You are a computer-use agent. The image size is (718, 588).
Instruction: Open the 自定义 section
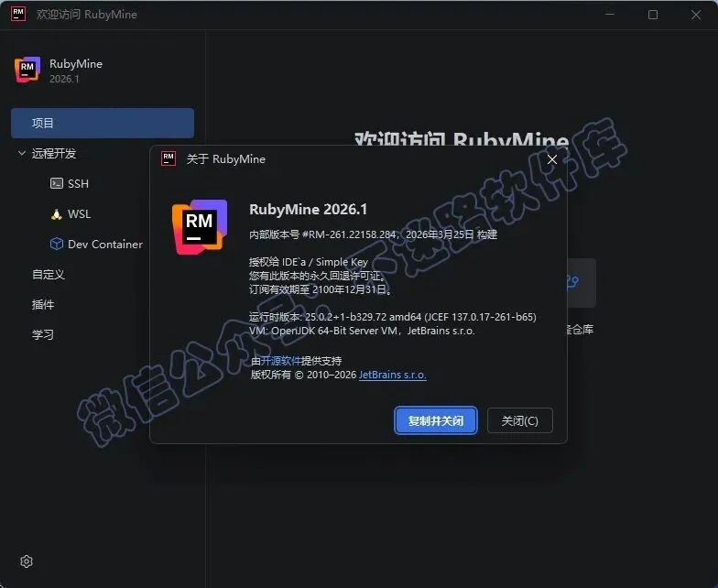pyautogui.click(x=48, y=275)
